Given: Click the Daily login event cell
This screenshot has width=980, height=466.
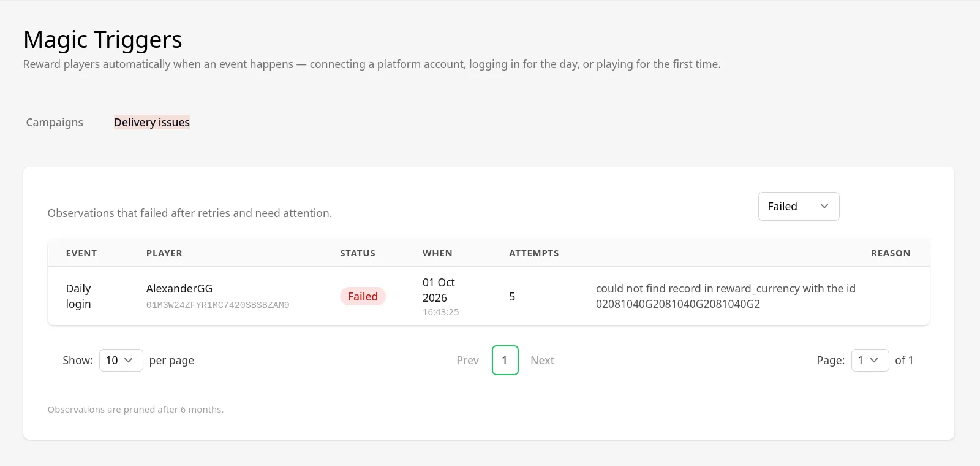Looking at the screenshot, I should (x=78, y=296).
